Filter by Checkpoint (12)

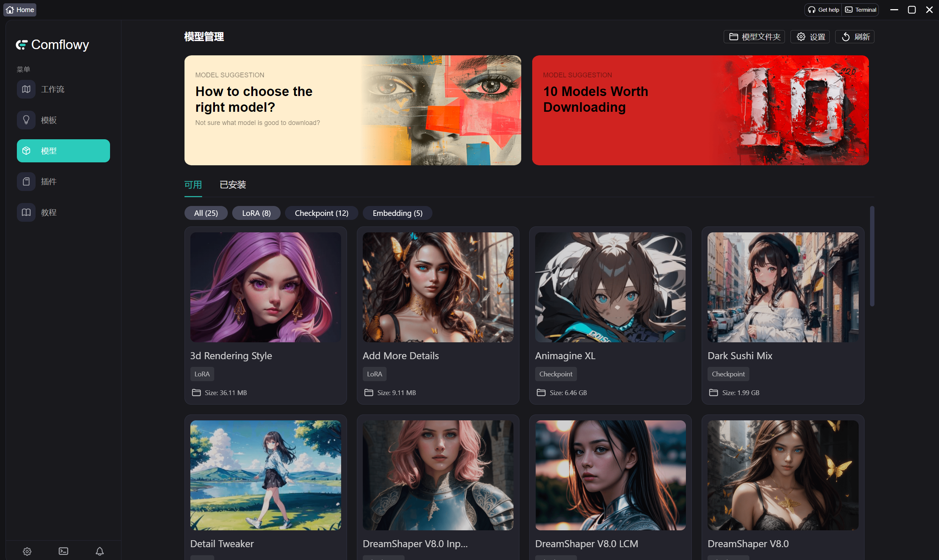pos(321,213)
